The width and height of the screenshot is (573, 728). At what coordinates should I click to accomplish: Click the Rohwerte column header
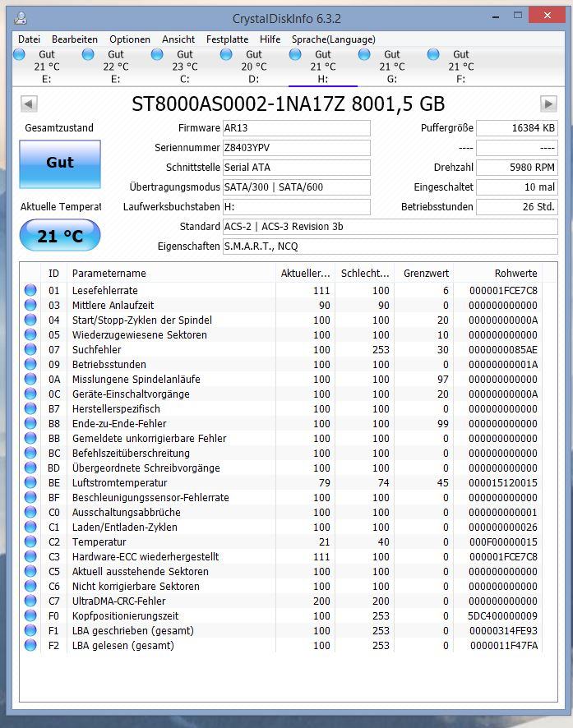(x=497, y=273)
